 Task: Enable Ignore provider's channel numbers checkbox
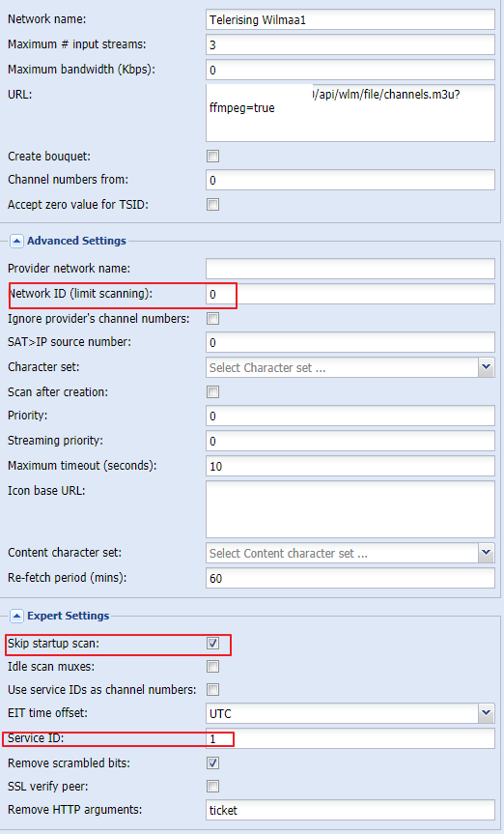[x=212, y=319]
